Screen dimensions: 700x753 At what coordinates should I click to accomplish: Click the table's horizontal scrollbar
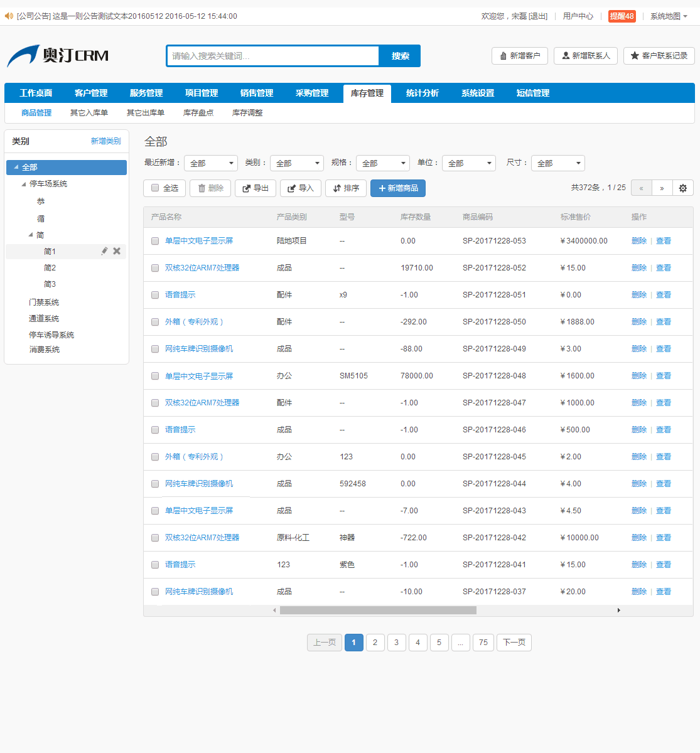click(x=378, y=610)
